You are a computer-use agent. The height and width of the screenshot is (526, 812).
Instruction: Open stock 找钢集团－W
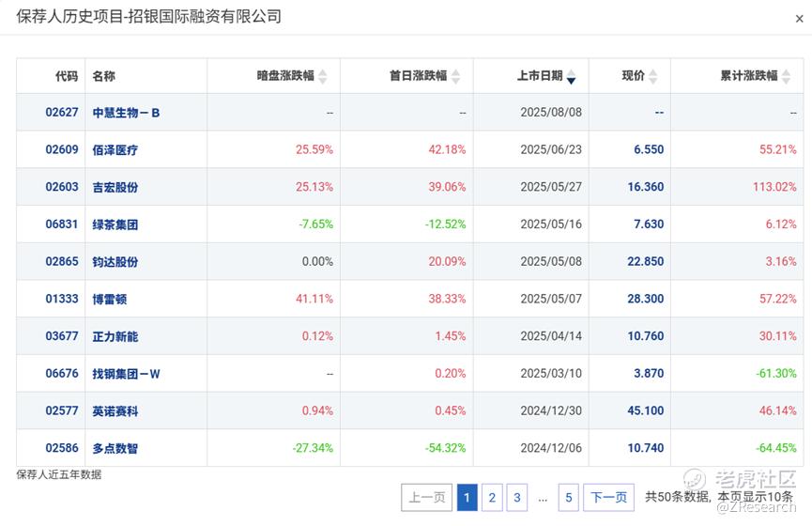[126, 374]
